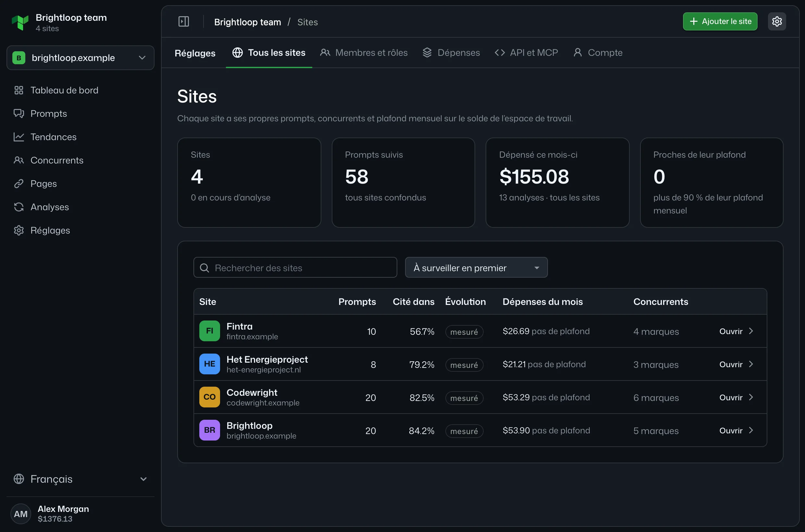Click the Alex Morgan account name
This screenshot has height=532, width=805.
pos(63,509)
